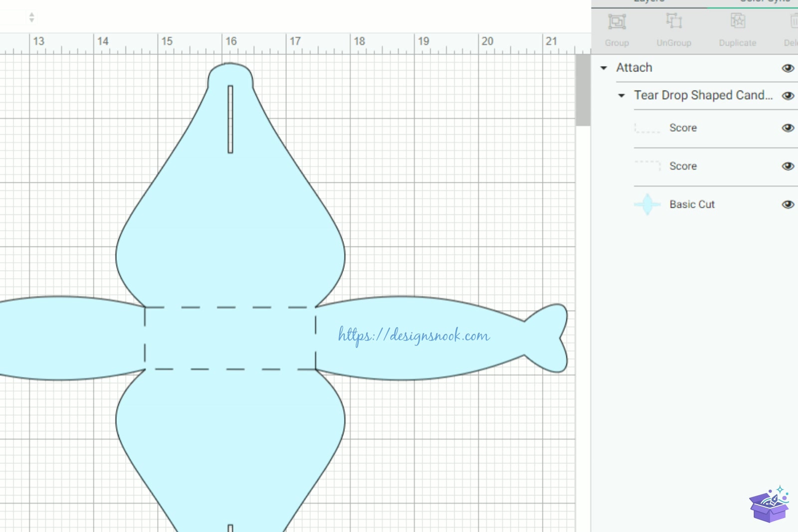
Task: Collapse the Attach group
Action: pos(603,68)
